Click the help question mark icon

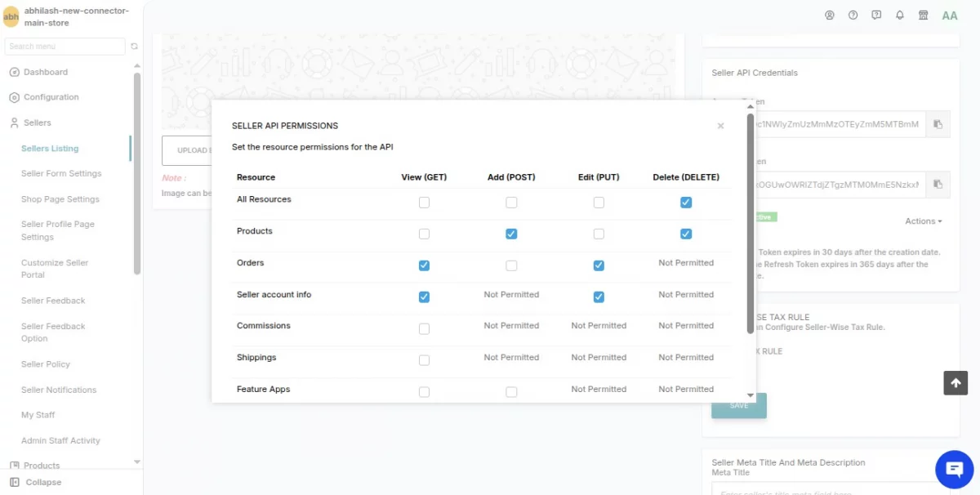pos(853,15)
